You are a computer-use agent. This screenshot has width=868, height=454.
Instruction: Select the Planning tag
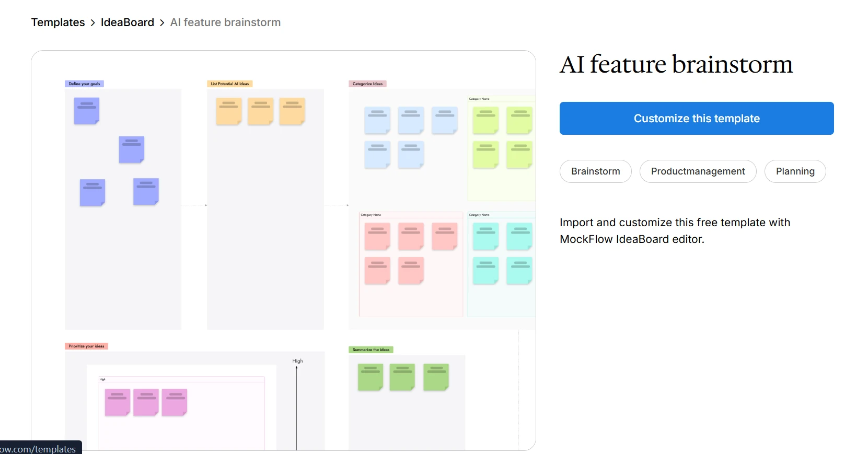click(x=795, y=171)
